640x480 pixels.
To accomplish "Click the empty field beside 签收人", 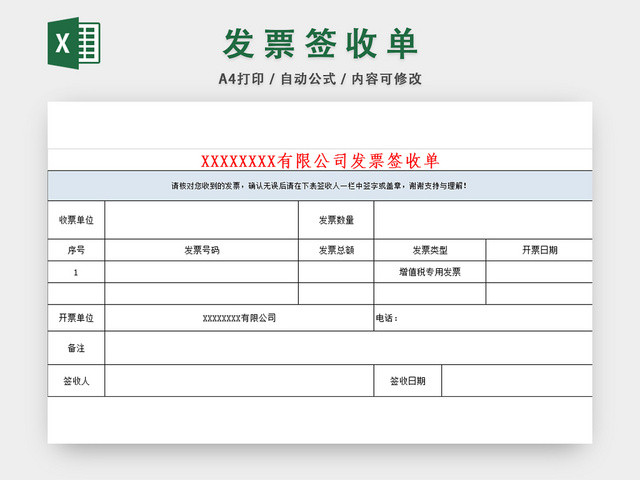I will [x=239, y=381].
